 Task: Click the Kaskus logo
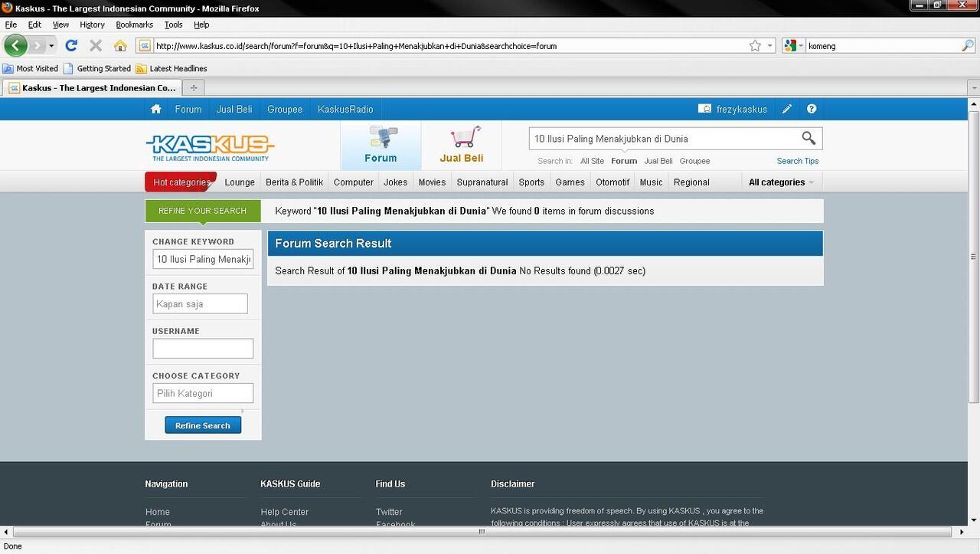[210, 147]
